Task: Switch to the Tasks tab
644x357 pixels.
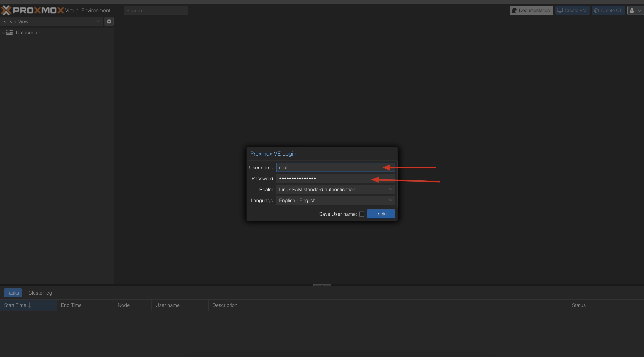Action: coord(13,293)
